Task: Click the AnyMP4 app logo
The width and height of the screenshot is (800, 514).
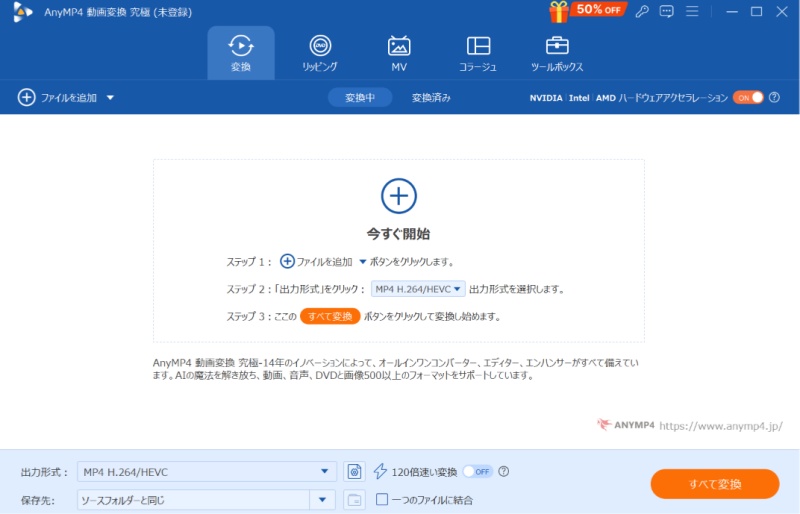Action: click(22, 12)
